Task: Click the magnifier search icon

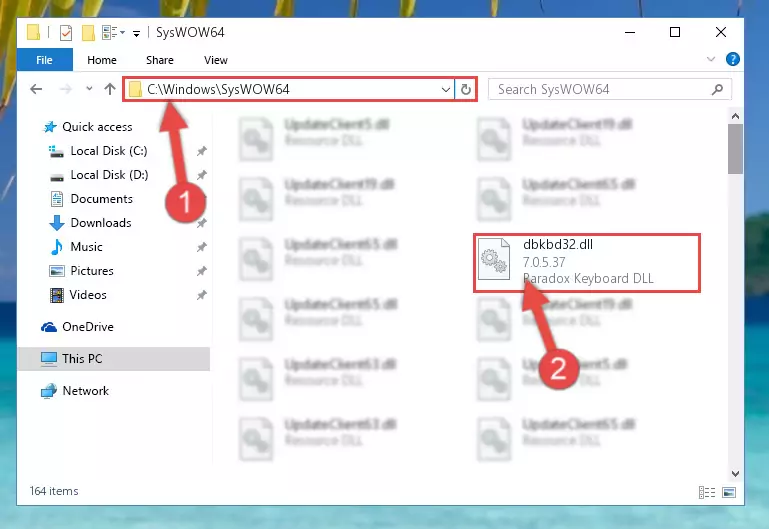Action: pyautogui.click(x=718, y=89)
